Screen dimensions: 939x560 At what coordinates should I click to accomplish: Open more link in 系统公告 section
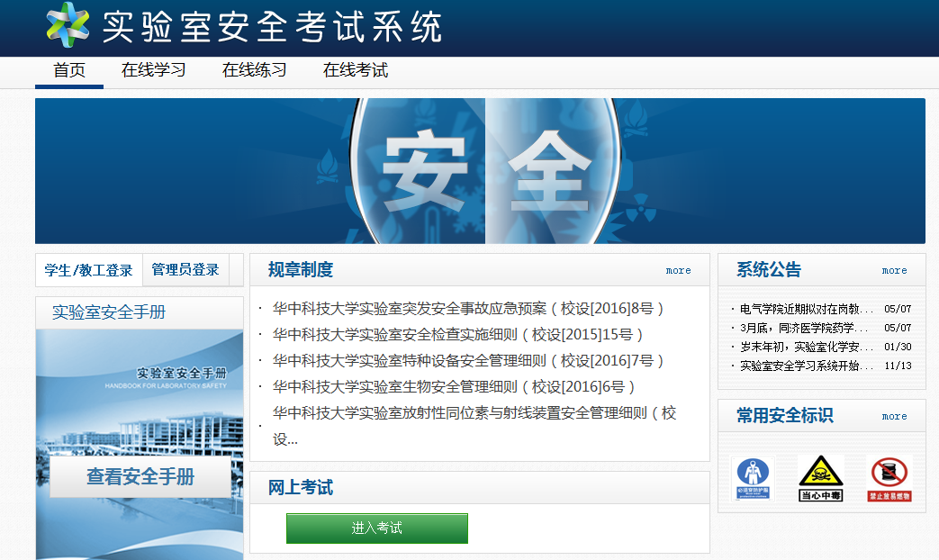point(894,270)
